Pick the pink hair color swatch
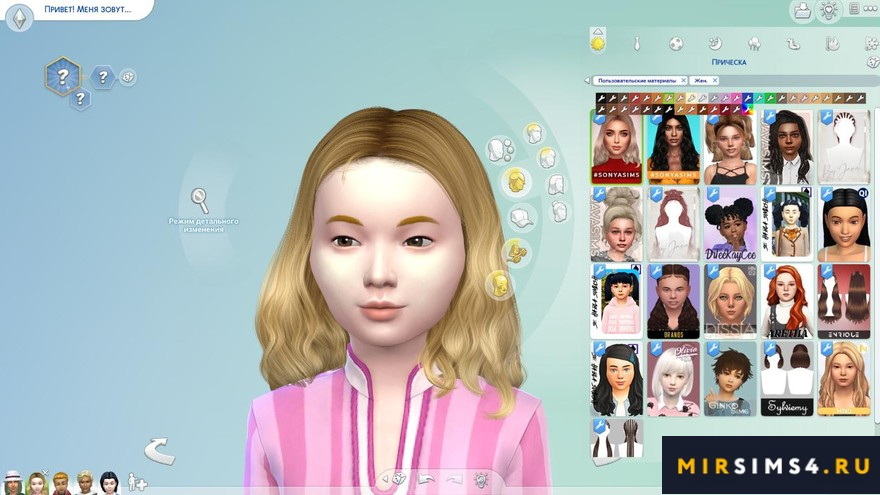This screenshot has height=495, width=880. pyautogui.click(x=736, y=99)
